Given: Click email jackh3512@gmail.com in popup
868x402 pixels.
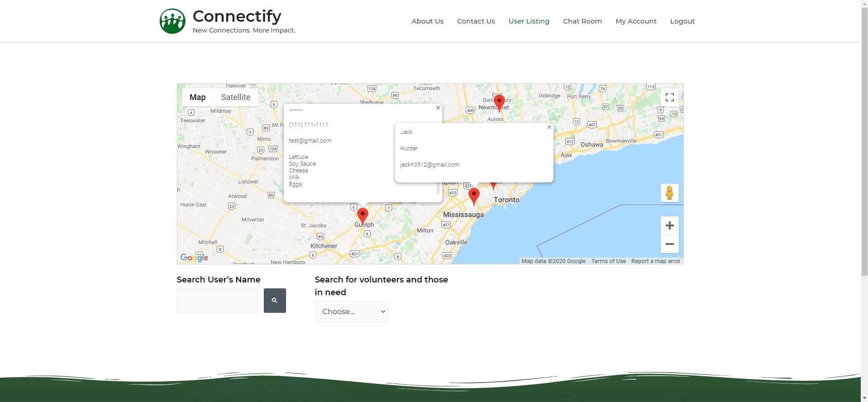Looking at the screenshot, I should [x=429, y=165].
